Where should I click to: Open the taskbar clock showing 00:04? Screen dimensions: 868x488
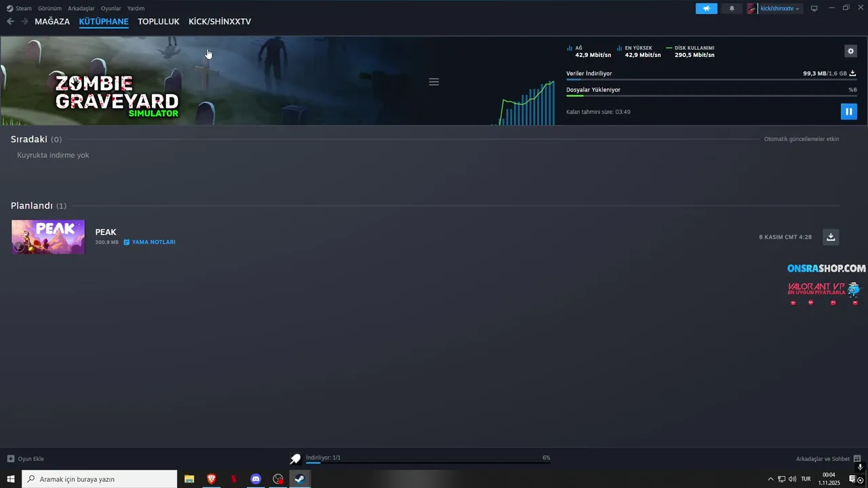tap(829, 479)
